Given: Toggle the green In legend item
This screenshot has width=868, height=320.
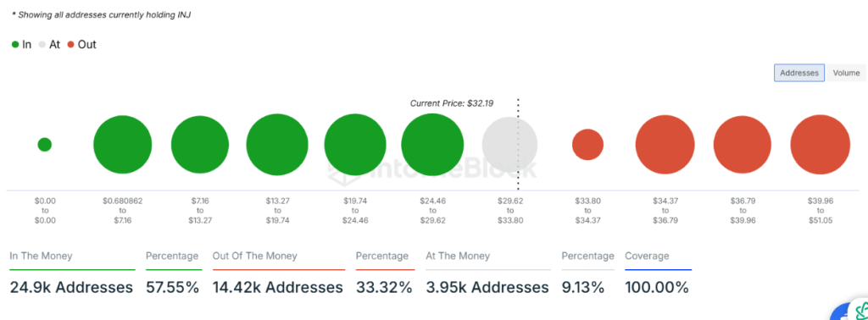Looking at the screenshot, I should (21, 45).
